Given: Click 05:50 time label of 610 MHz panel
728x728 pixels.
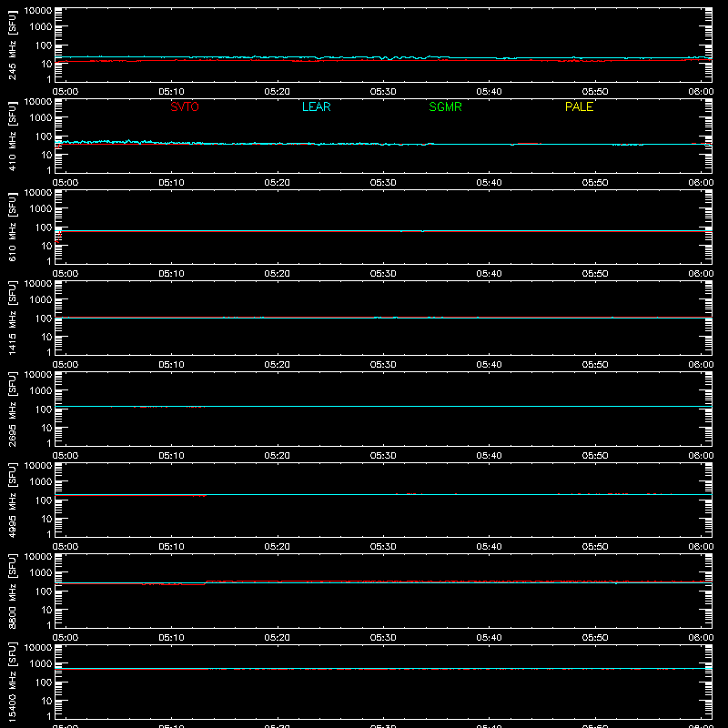Looking at the screenshot, I should (595, 274).
